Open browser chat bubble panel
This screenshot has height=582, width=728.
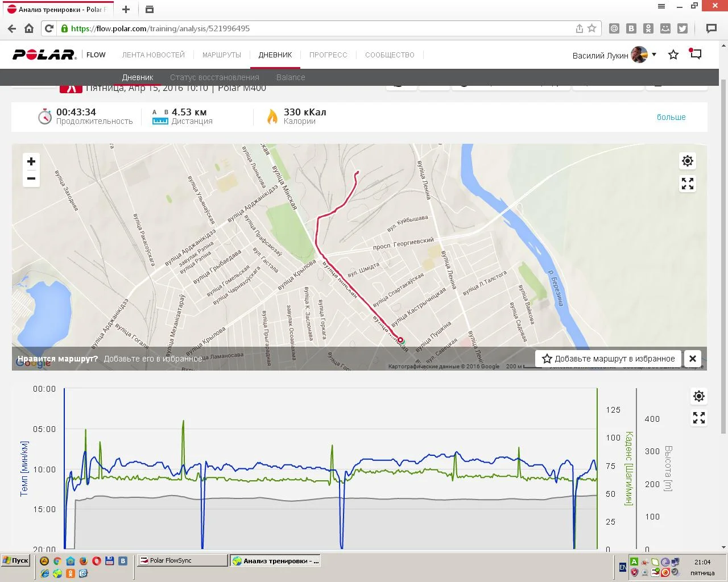point(711,28)
